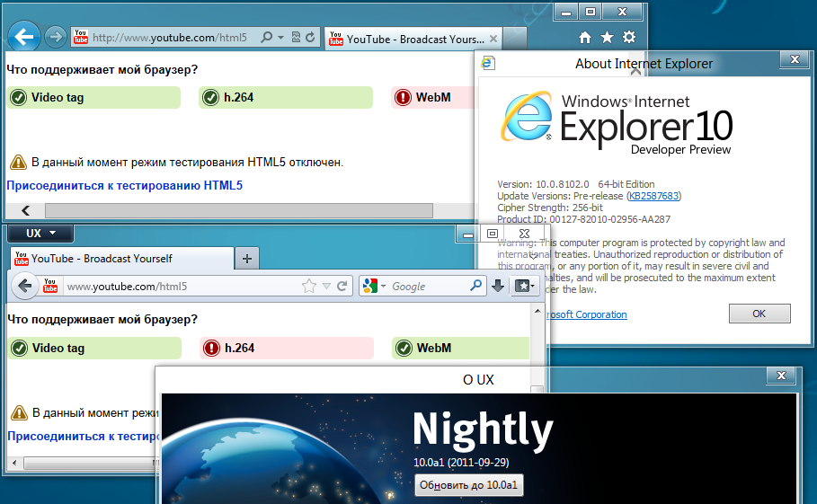Image resolution: width=817 pixels, height=504 pixels.
Task: Click the YouTube favicon in IE address bar
Action: click(x=81, y=37)
